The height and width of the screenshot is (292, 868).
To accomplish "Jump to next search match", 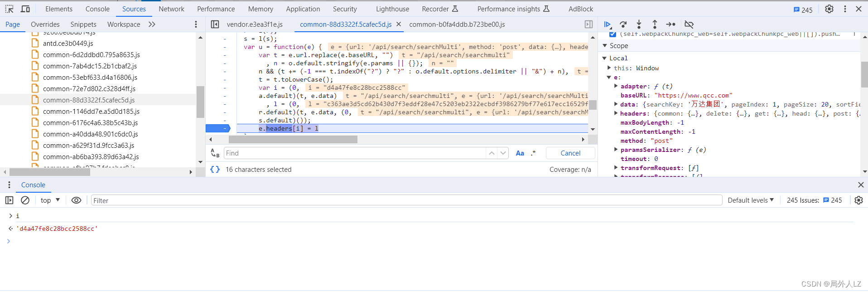I will (x=503, y=153).
